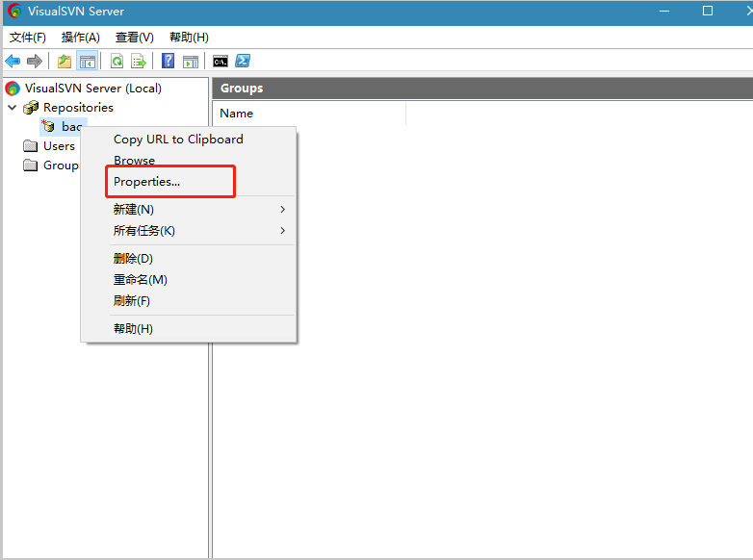This screenshot has width=753, height=560.
Task: Select the Repositories tree label
Action: click(78, 108)
